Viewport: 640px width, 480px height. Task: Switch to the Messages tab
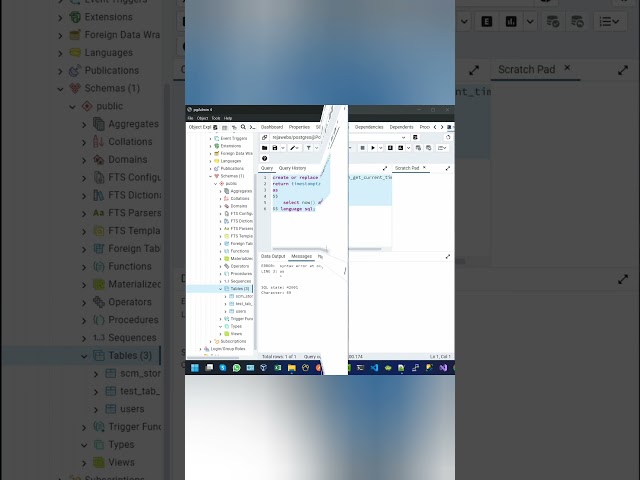click(x=302, y=256)
